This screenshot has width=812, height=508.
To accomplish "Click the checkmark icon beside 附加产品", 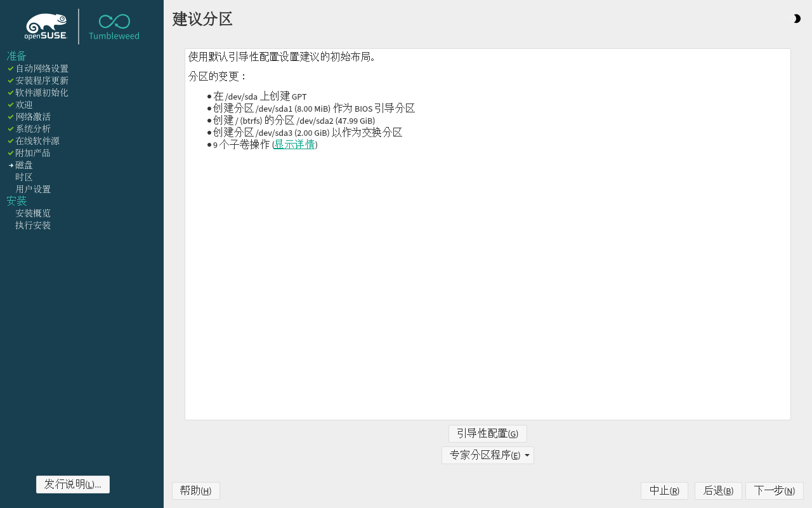I will [x=10, y=152].
